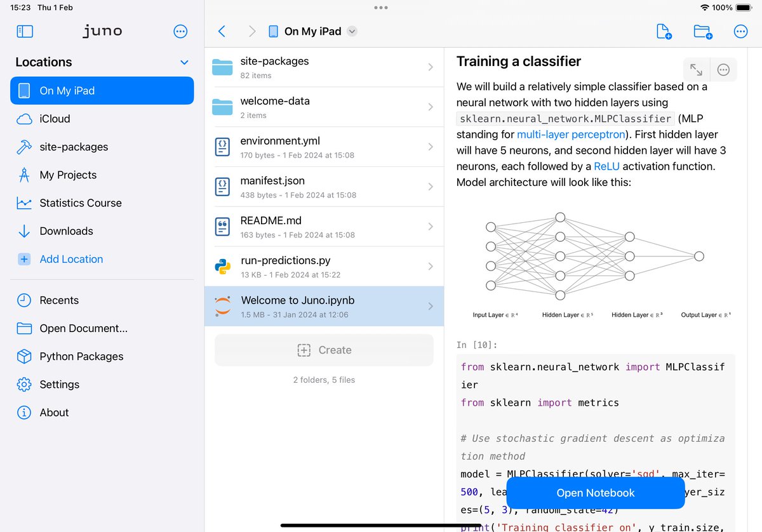Click the chart icon for Statistics Course
Viewport: 762px width, 532px height.
(24, 203)
